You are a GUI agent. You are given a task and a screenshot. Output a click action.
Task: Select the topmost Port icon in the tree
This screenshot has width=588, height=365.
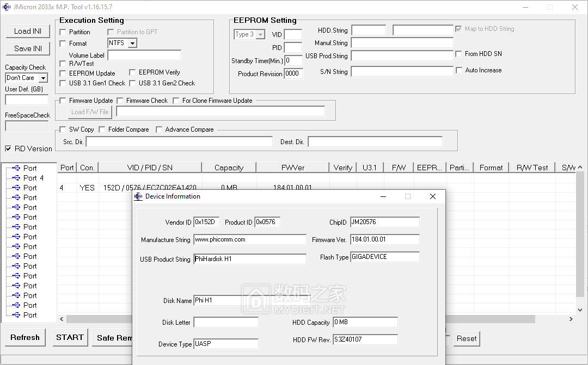15,168
